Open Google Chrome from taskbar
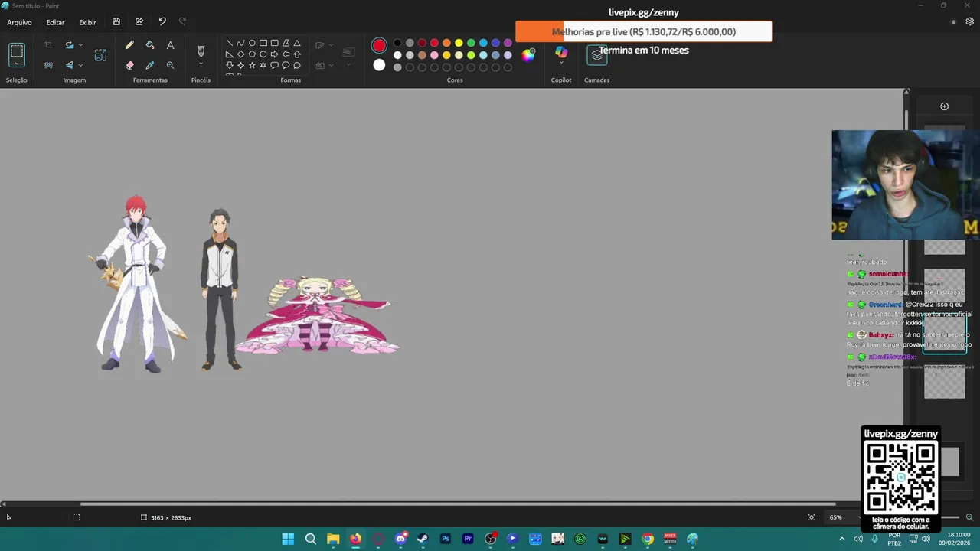980x551 pixels. tap(648, 539)
